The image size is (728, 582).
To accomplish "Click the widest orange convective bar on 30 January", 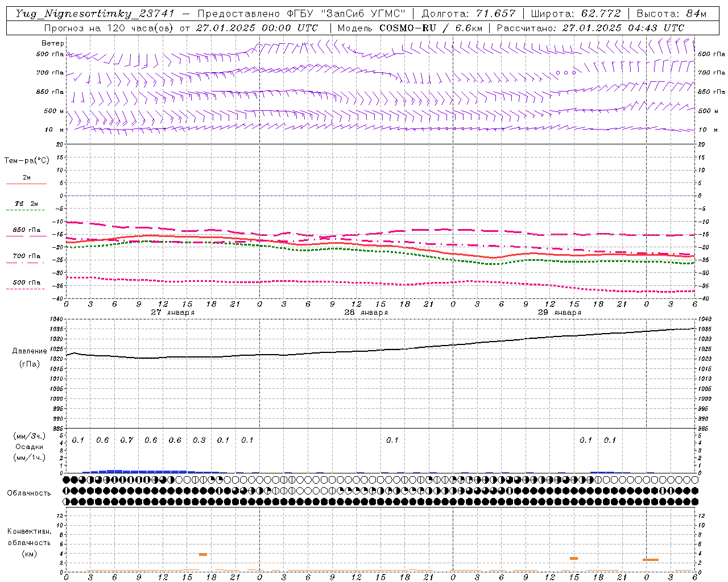I will [x=651, y=560].
